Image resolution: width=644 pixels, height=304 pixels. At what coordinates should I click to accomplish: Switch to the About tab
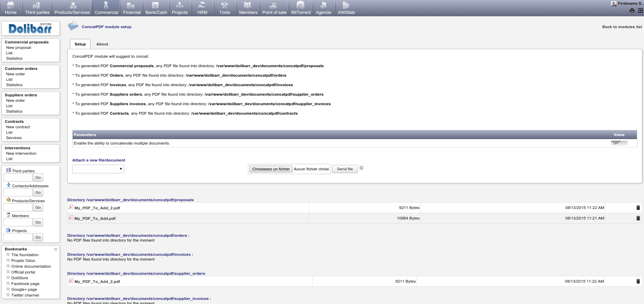coord(102,44)
